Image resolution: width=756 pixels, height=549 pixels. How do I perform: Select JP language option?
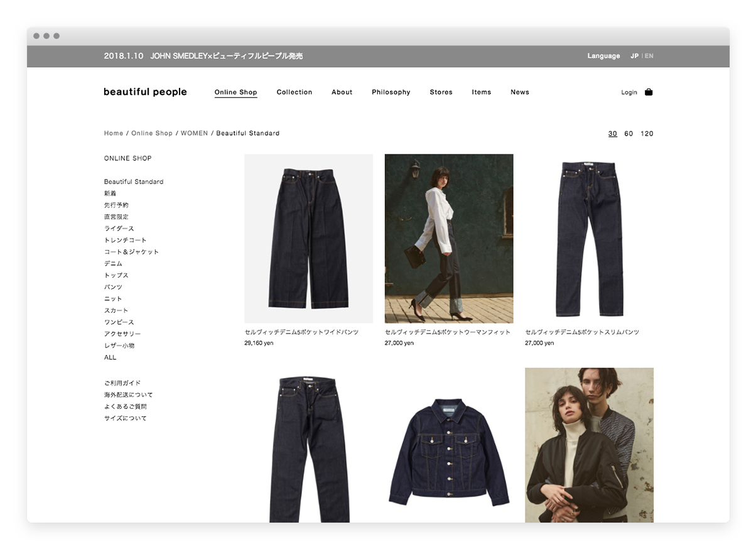point(634,56)
